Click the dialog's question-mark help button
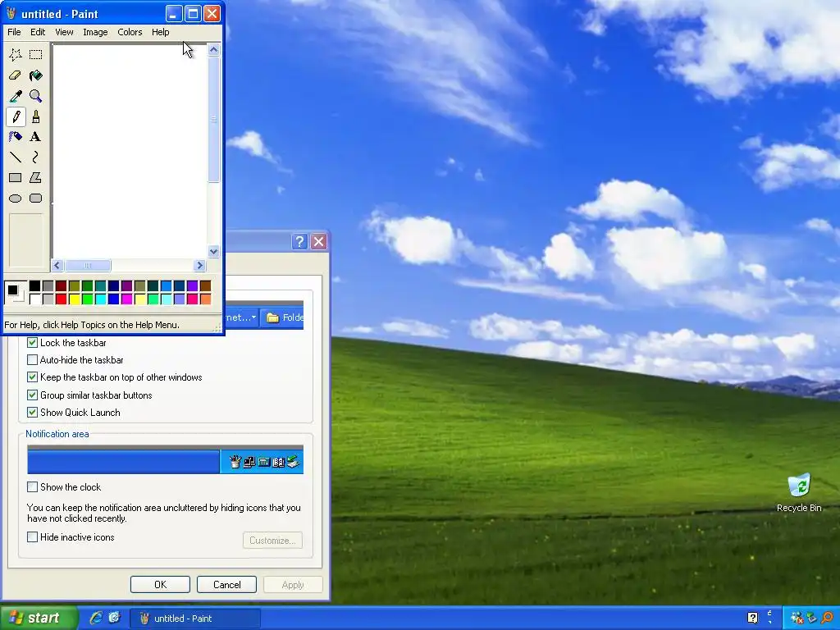 299,242
